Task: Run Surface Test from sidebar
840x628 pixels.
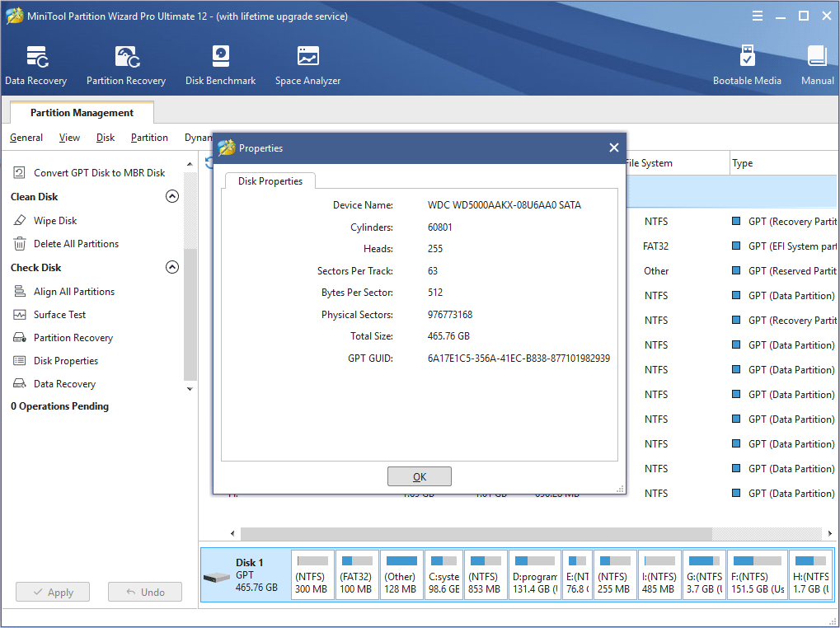Action: (49, 315)
